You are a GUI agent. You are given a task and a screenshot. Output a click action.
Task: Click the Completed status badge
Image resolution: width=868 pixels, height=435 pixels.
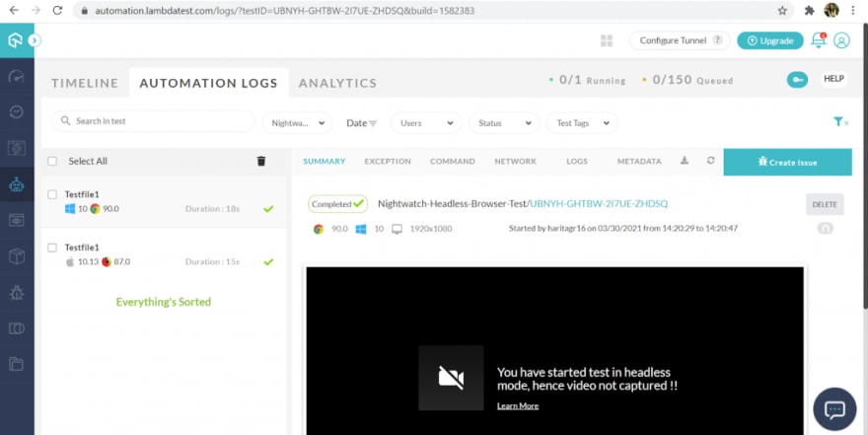click(337, 203)
